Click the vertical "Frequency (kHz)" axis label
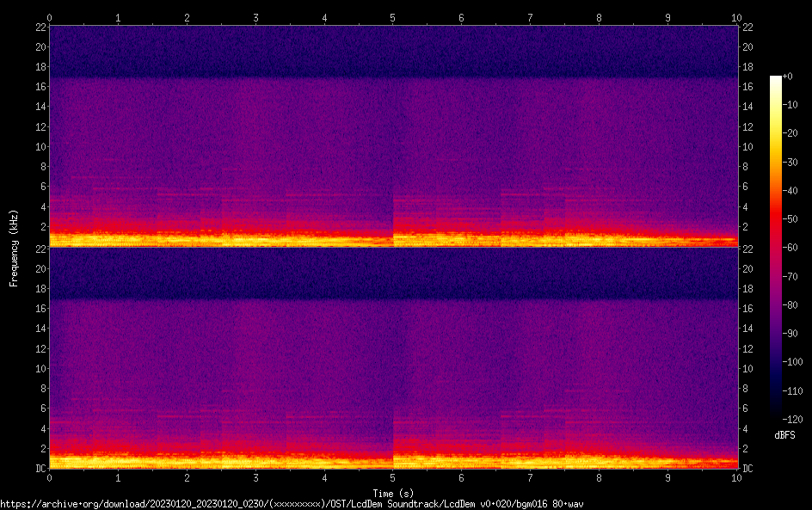The width and height of the screenshot is (812, 510). 14,247
